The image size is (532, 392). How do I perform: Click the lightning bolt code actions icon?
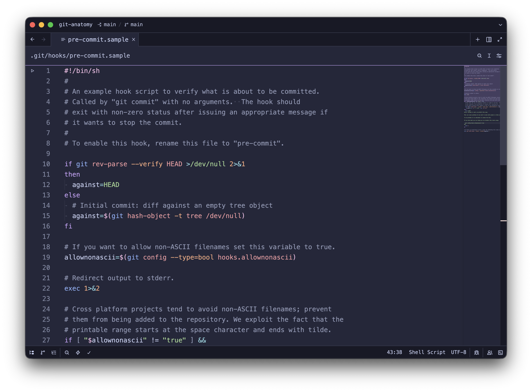[78, 353]
